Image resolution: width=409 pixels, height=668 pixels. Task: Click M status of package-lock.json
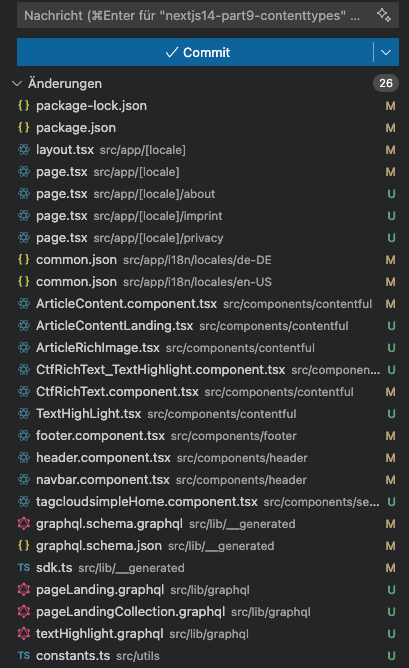pyautogui.click(x=390, y=106)
